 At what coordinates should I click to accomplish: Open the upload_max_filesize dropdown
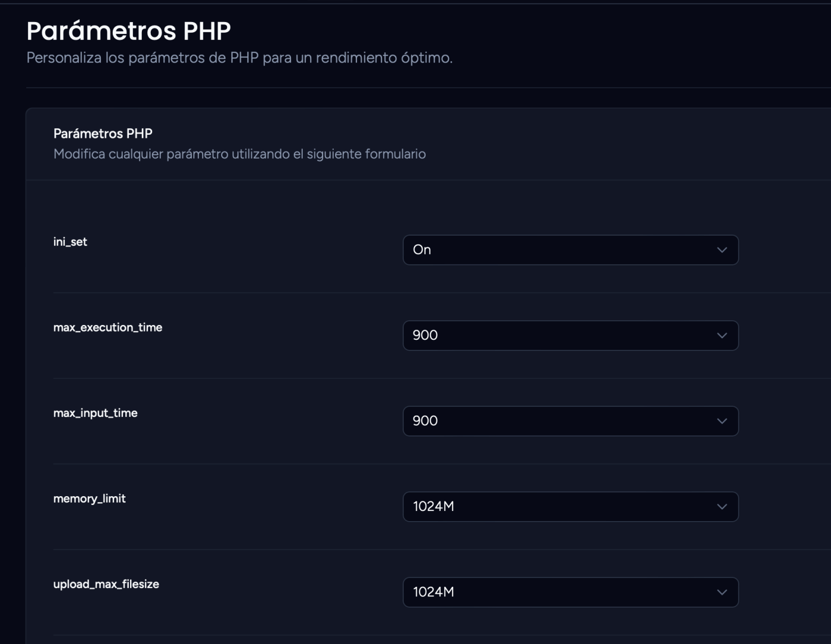(570, 592)
